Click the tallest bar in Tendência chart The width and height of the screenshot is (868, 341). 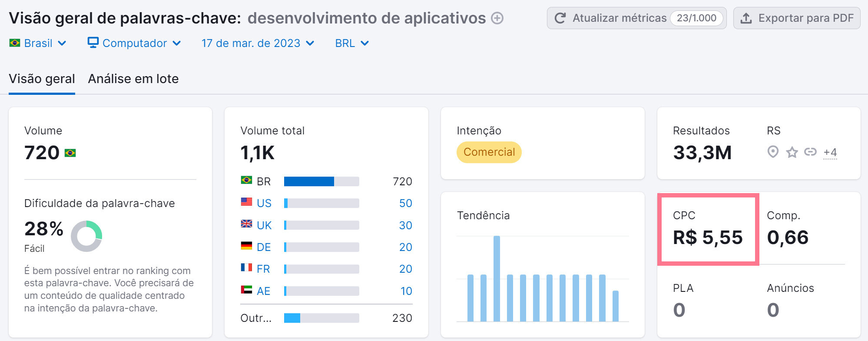point(497,278)
